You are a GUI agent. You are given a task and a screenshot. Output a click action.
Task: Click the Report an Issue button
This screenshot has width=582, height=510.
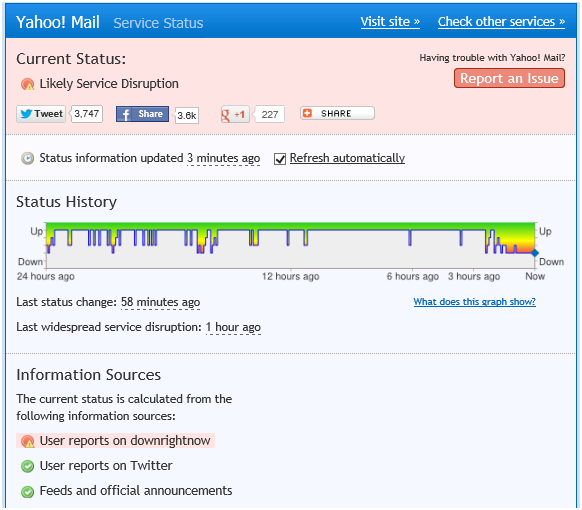[x=509, y=78]
